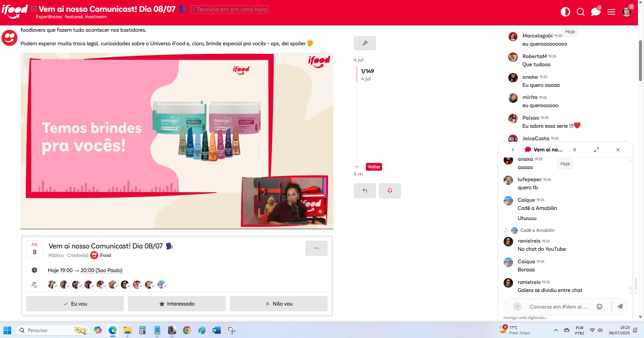The image size is (644, 338).
Task: Click the reply reference 'Cadê a Amabilin'
Action: [x=537, y=230]
